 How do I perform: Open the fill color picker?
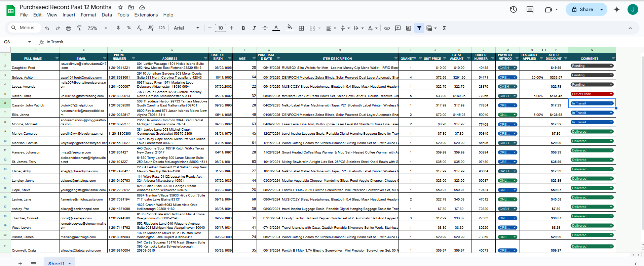tap(290, 28)
